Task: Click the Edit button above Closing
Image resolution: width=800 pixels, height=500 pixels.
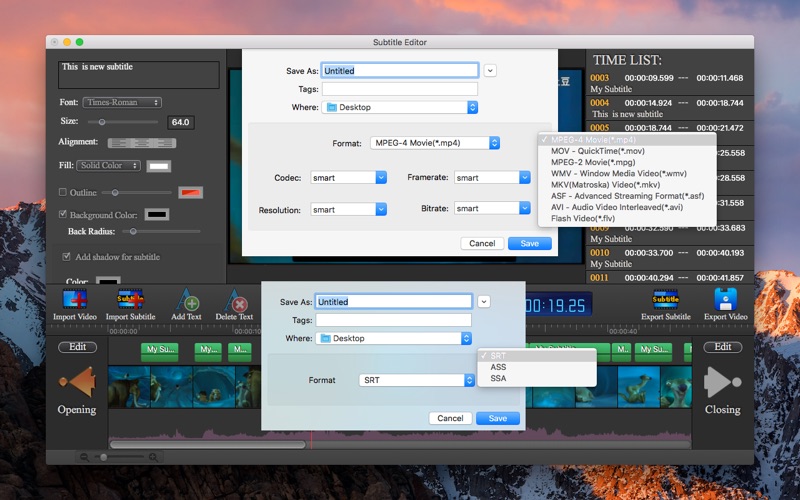Action: [722, 347]
